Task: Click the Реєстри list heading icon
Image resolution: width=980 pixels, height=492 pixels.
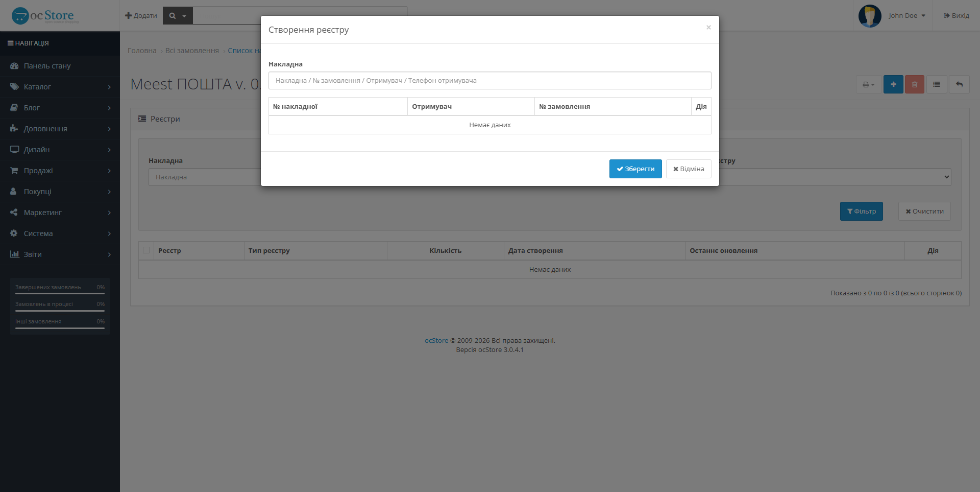Action: (x=142, y=119)
